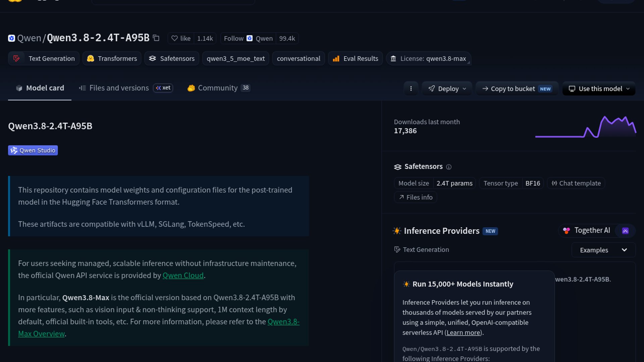
Task: Open the Qwen3.8-Max Overview link
Action: (159, 327)
